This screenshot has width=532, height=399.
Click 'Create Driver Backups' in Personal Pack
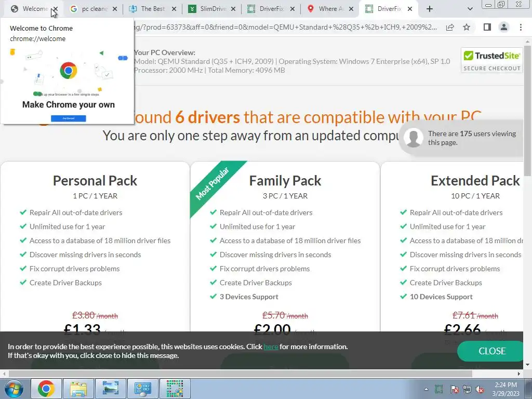pos(65,283)
